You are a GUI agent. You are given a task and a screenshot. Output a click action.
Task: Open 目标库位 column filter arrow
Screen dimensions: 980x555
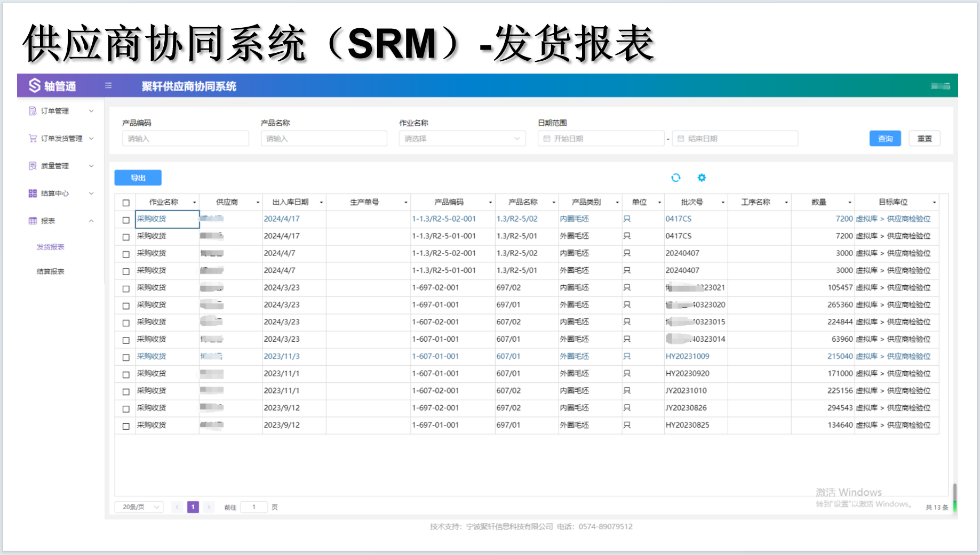[934, 203]
